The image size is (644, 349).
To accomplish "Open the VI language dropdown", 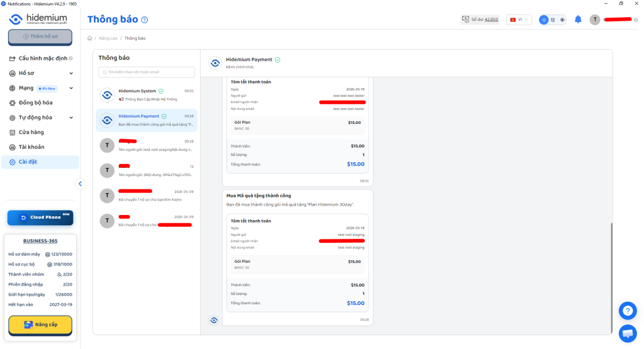I will 519,19.
